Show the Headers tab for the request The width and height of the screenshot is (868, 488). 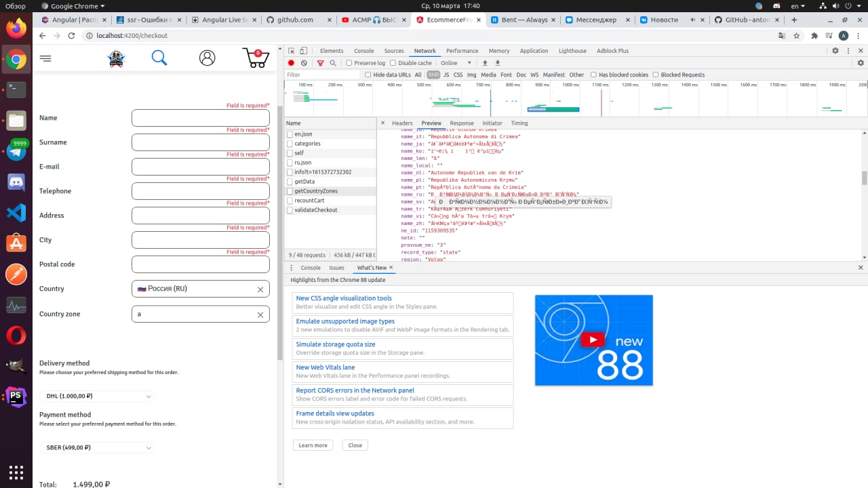coord(402,123)
